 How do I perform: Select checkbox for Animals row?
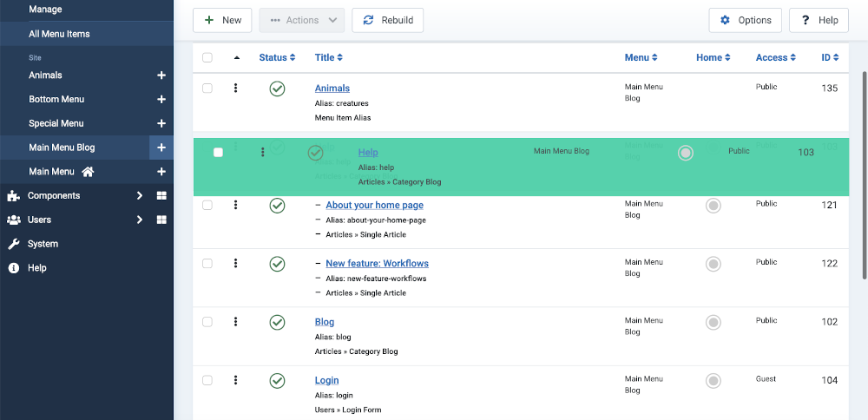(x=207, y=89)
